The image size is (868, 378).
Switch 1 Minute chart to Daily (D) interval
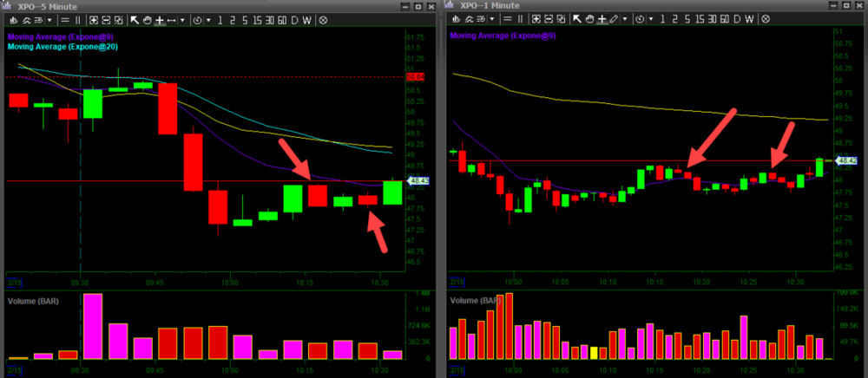point(736,19)
